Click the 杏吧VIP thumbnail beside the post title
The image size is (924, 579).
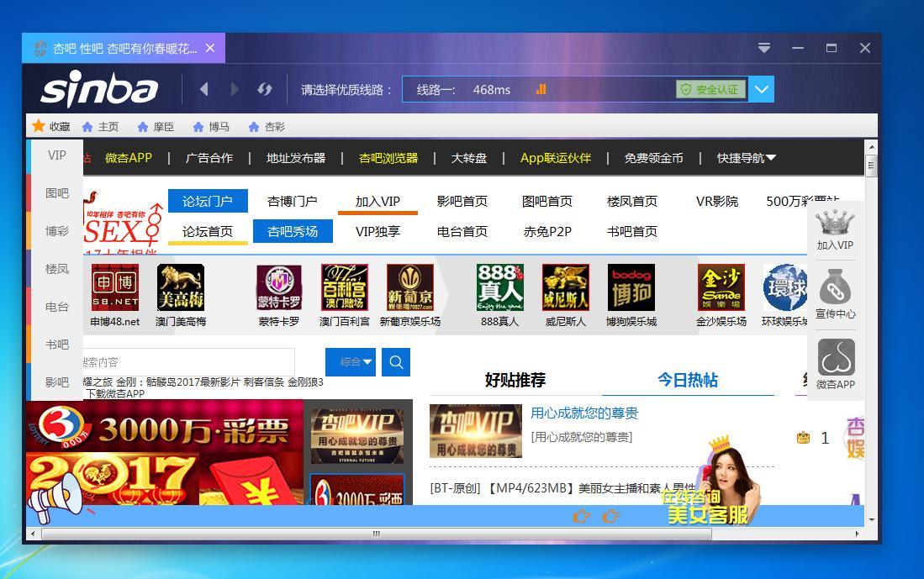coord(476,430)
